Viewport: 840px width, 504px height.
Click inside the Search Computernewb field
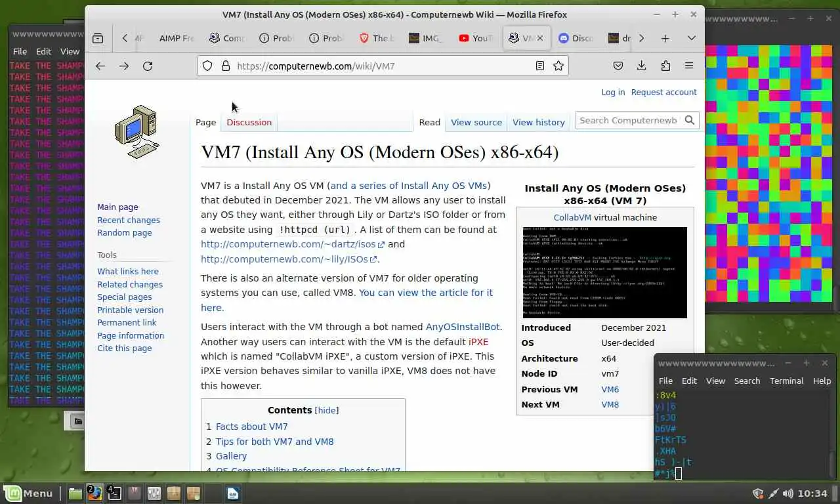point(629,120)
